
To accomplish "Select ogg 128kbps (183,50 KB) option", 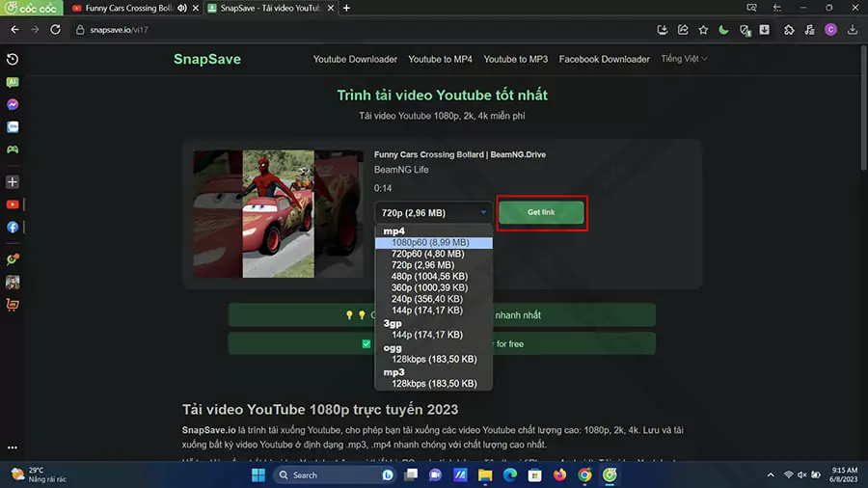I will tap(433, 359).
